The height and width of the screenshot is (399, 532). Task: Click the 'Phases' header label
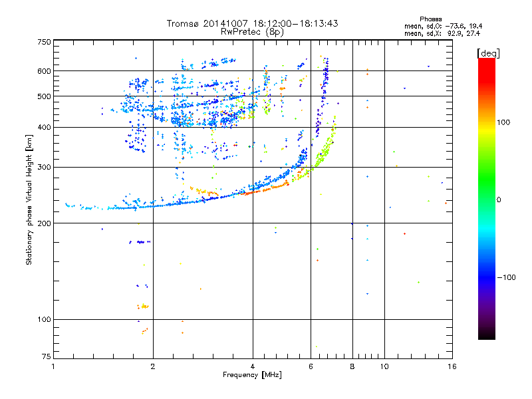point(430,19)
